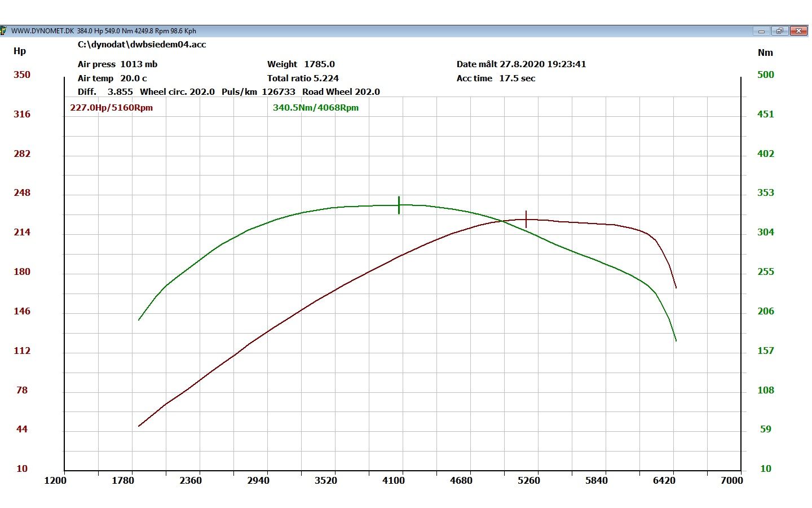Click the restore window button
812x508 pixels.
(x=779, y=31)
